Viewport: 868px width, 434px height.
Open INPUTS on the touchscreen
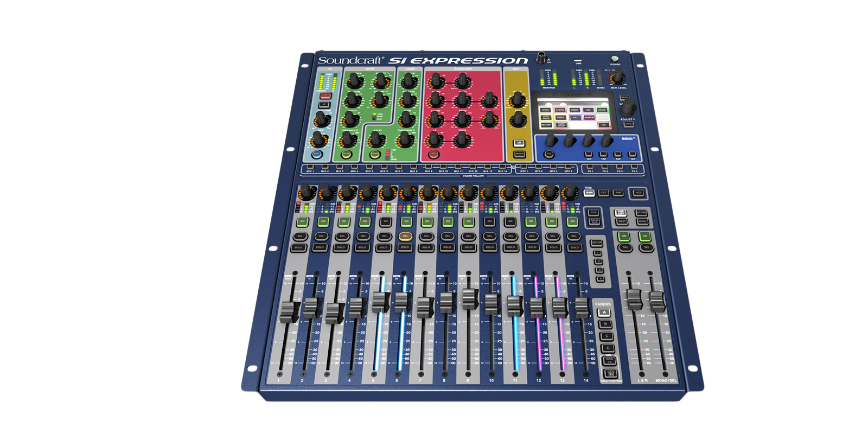602,110
